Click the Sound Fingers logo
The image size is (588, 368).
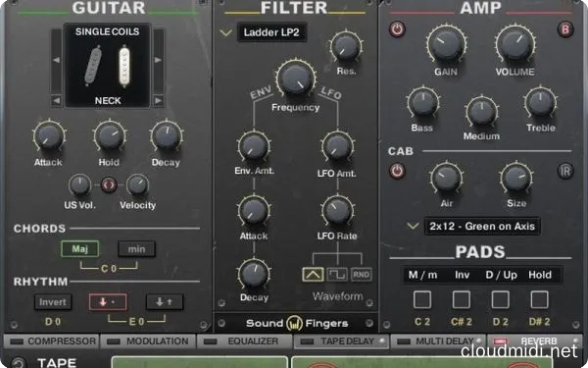point(297,323)
